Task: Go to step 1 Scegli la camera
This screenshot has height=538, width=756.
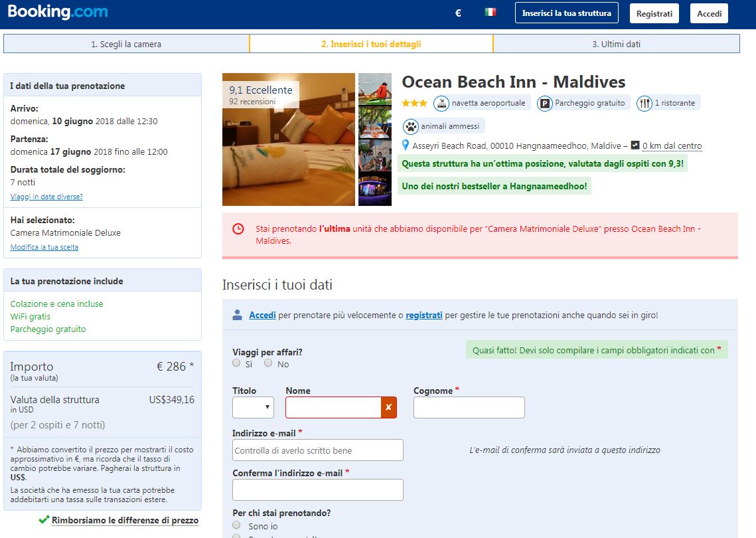Action: point(126,44)
